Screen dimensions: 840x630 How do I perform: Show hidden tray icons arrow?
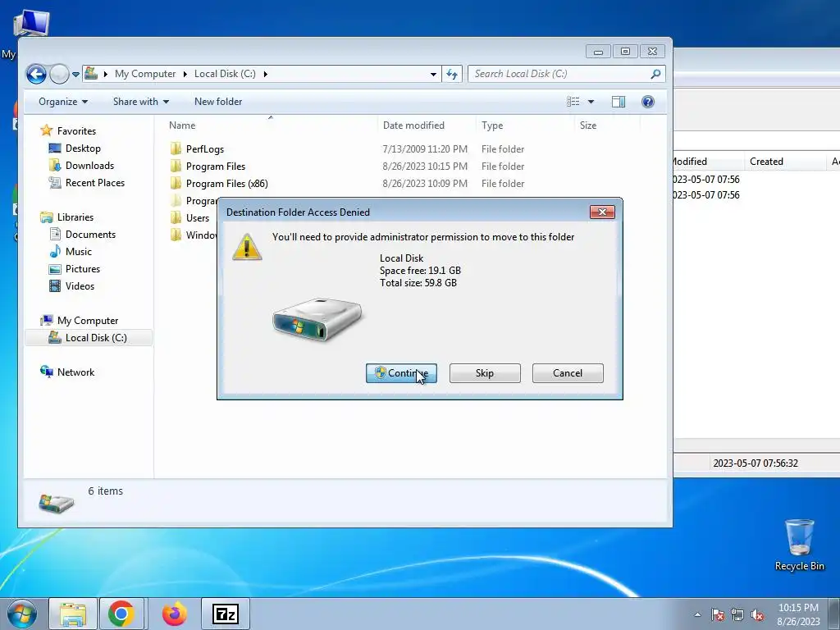697,615
